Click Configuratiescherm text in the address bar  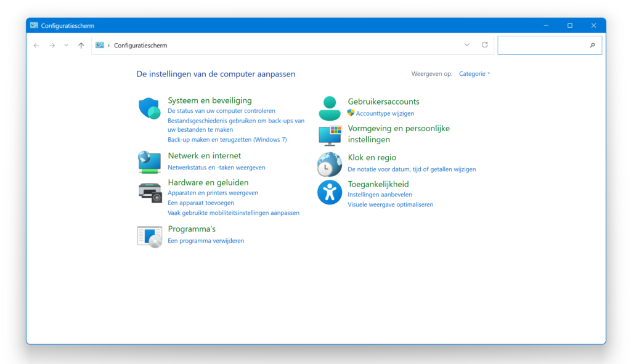coord(140,46)
